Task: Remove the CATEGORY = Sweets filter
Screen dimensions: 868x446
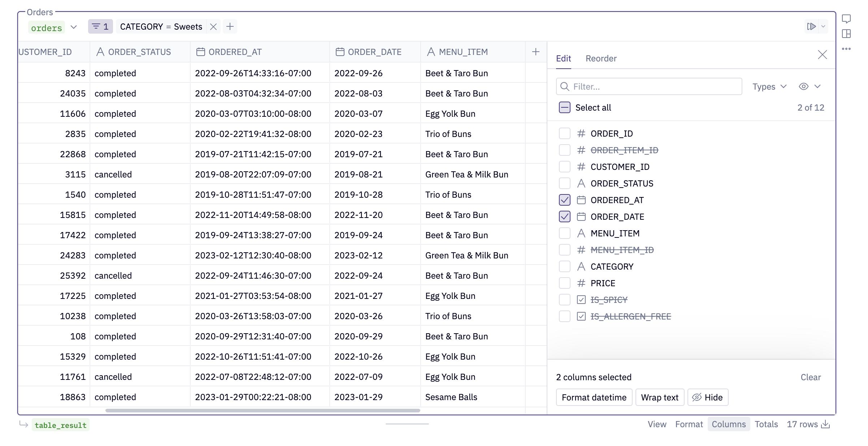Action: 213,27
